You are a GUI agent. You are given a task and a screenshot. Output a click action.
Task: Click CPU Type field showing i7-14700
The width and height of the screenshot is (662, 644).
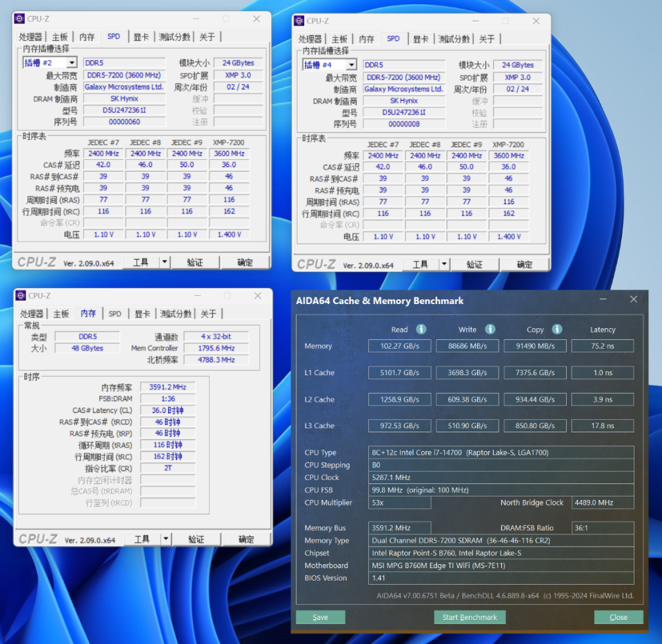(x=501, y=452)
